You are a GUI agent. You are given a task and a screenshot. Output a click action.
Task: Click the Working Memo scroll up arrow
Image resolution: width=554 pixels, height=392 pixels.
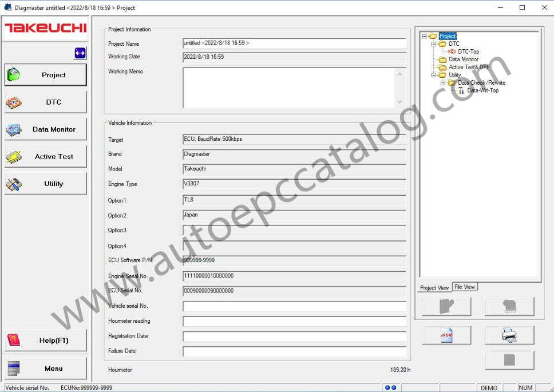click(399, 74)
